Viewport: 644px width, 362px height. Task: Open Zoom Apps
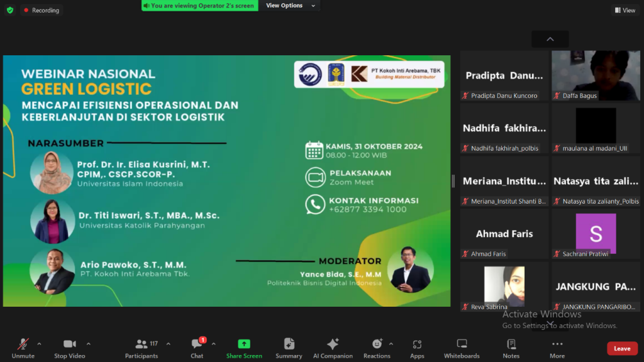tap(417, 344)
